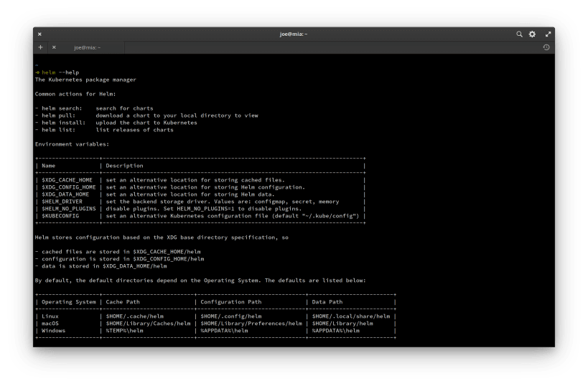Click the 'Cache Path' column header
This screenshot has height=386, width=588.
pyautogui.click(x=123, y=301)
